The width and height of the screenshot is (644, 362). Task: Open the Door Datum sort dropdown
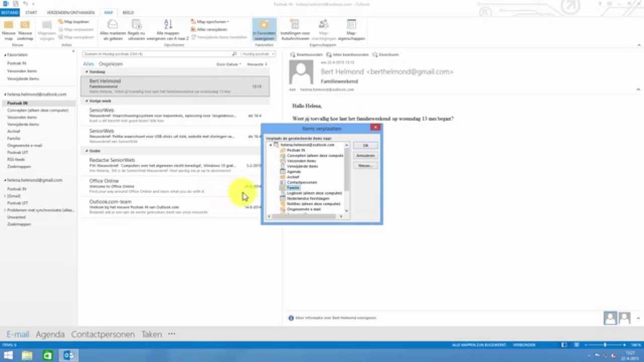229,64
